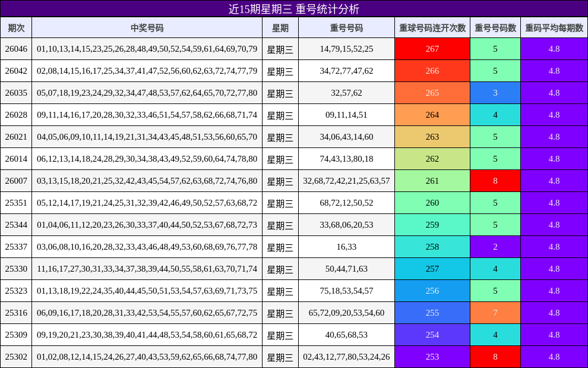Click the 重号号码 column header
This screenshot has height=368, width=588.
pos(346,27)
